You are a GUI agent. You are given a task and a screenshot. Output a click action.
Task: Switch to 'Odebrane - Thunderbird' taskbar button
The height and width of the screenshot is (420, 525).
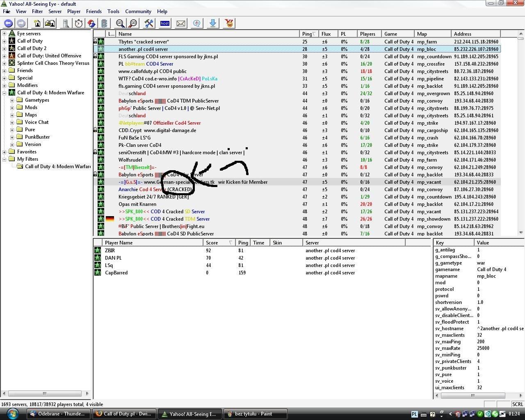tap(59, 414)
